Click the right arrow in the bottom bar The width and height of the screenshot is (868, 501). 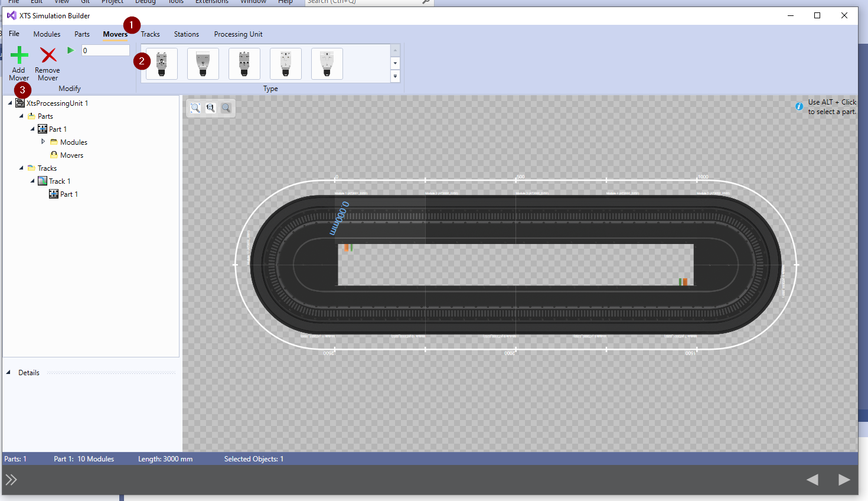844,480
